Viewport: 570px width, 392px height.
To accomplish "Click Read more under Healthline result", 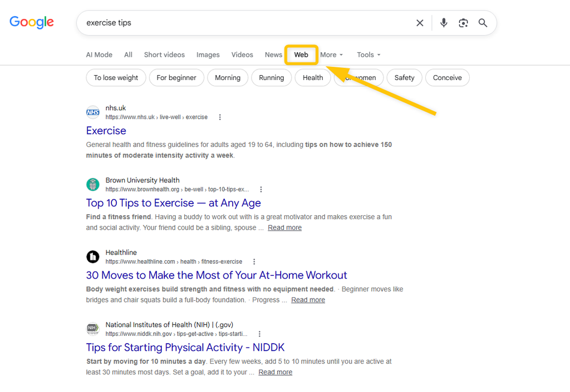I will [308, 300].
